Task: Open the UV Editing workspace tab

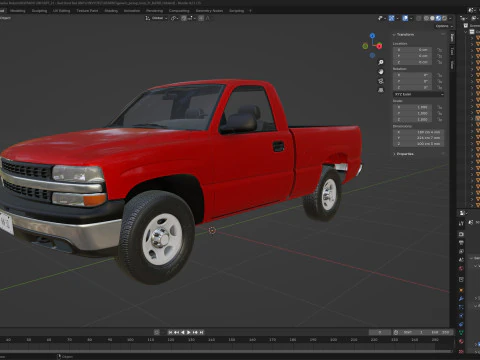Action: [62, 11]
